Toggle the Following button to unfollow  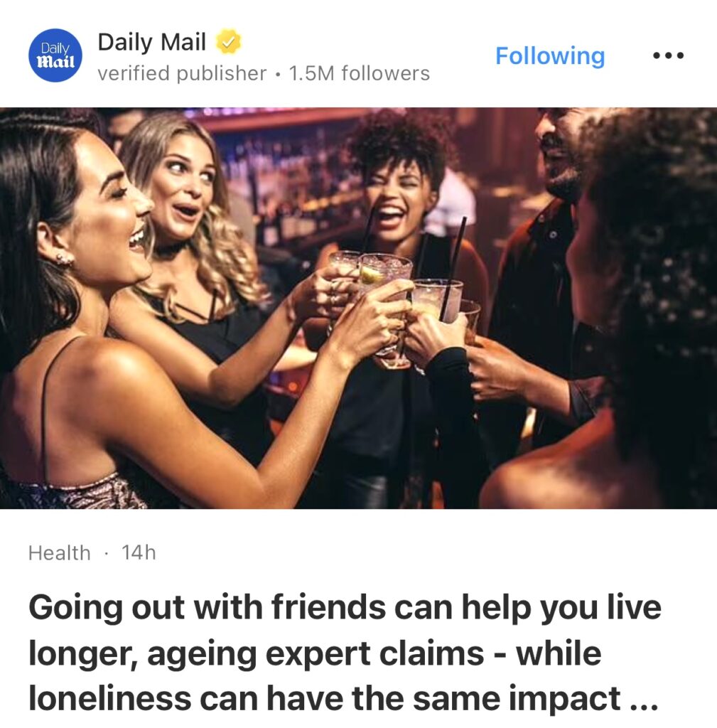point(550,55)
